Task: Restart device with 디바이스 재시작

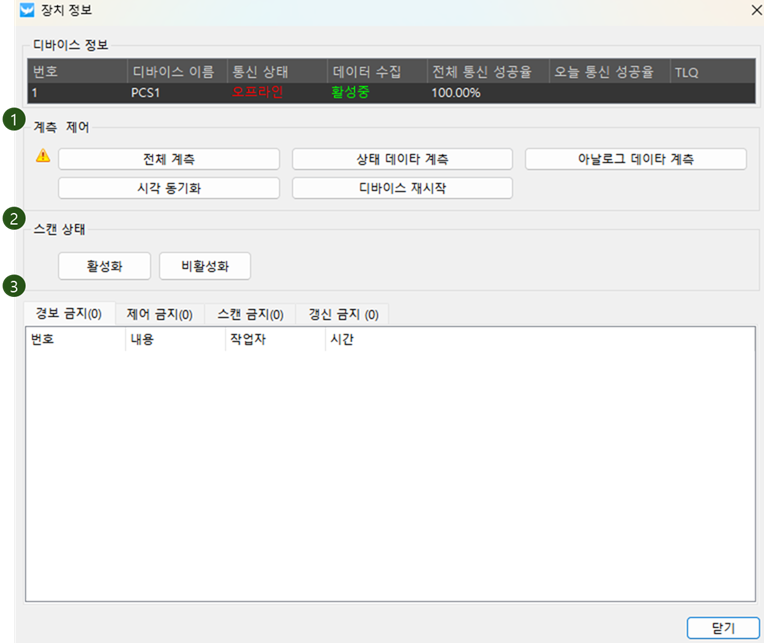Action: [402, 188]
